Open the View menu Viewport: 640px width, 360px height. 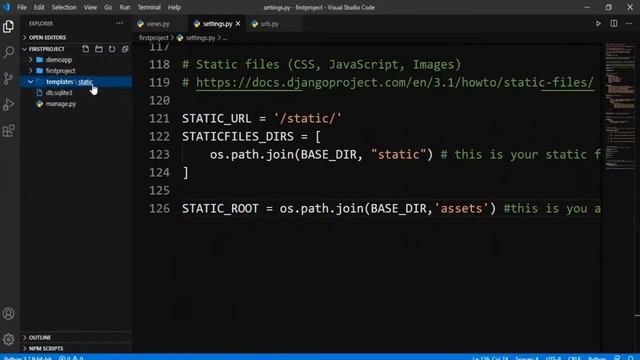tap(90, 7)
